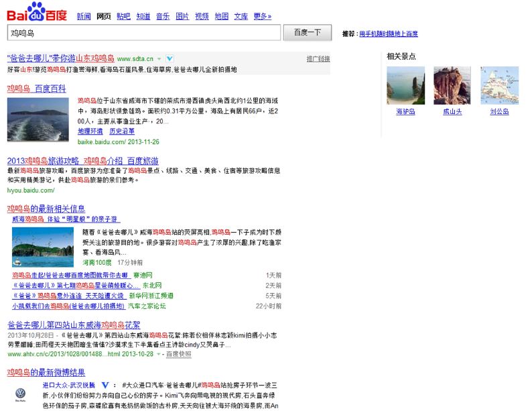Image resolution: width=532 pixels, height=411 pixels.
Task: Open the promoted result "爸爸去哪儿"带你游山东鸡鸣岛
Action: tap(61, 58)
